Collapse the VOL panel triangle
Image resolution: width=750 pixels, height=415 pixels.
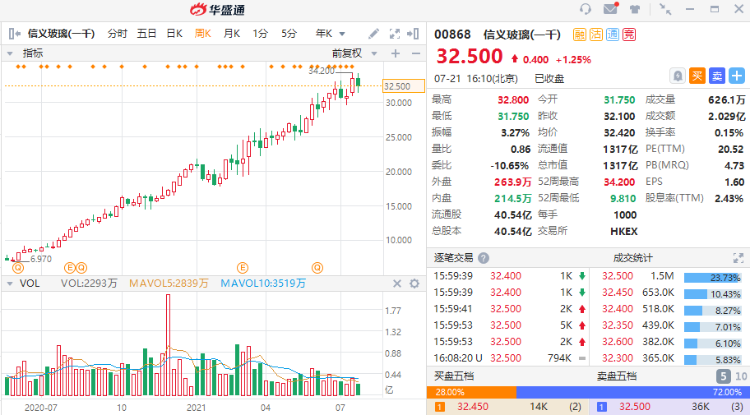10,284
